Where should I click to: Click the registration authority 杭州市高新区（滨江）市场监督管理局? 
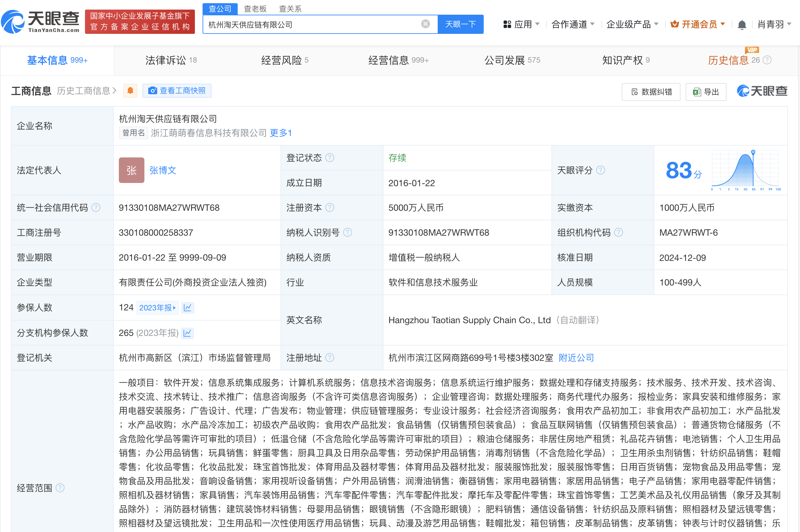tap(195, 358)
